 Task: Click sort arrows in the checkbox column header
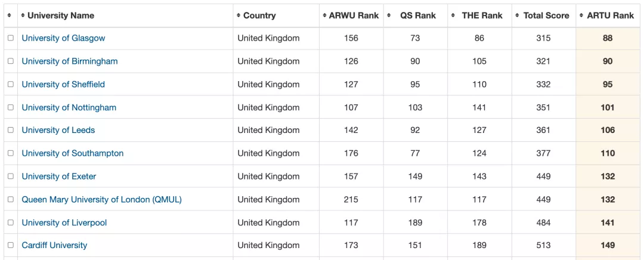[x=10, y=16]
